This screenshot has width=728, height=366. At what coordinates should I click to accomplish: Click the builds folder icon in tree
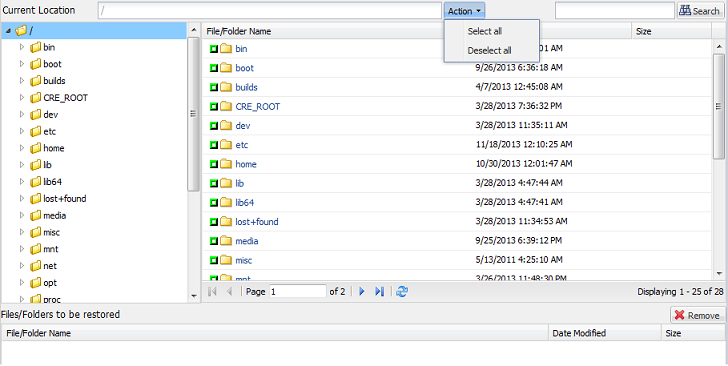point(36,81)
